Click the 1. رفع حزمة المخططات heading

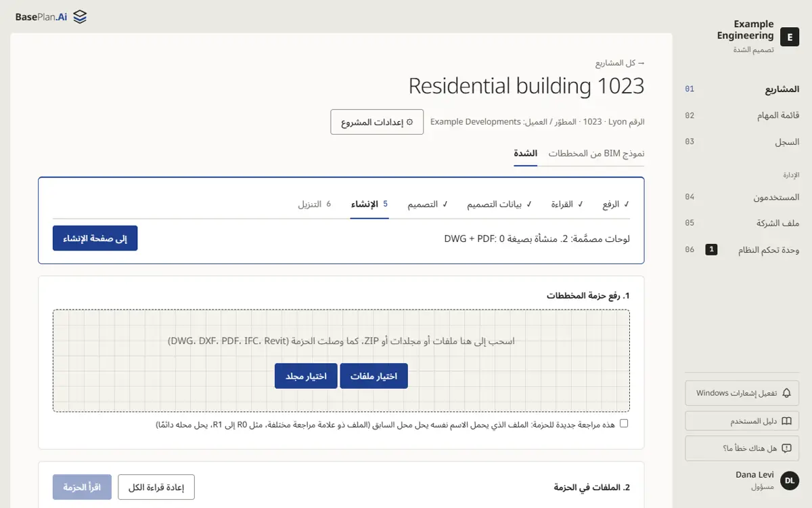pyautogui.click(x=588, y=296)
